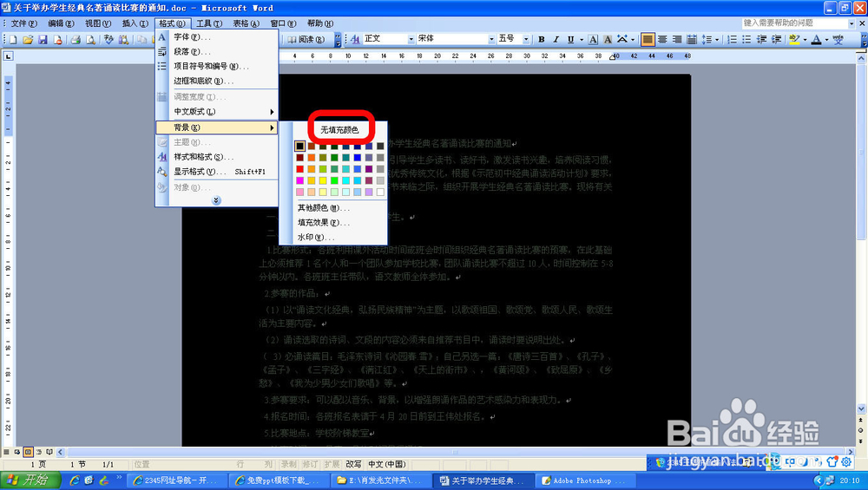The width and height of the screenshot is (868, 490).
Task: Open Line Spacing dropdown arrow
Action: tap(717, 39)
